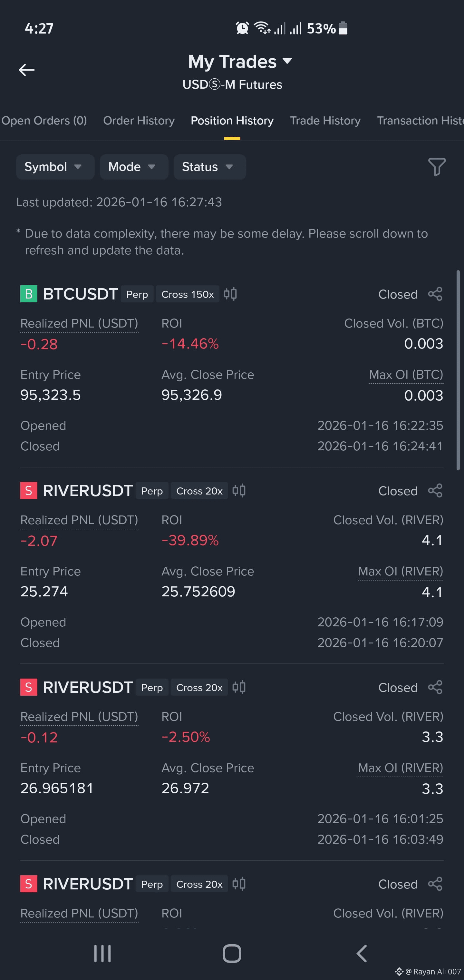Tap Android home navigation button

tap(232, 954)
